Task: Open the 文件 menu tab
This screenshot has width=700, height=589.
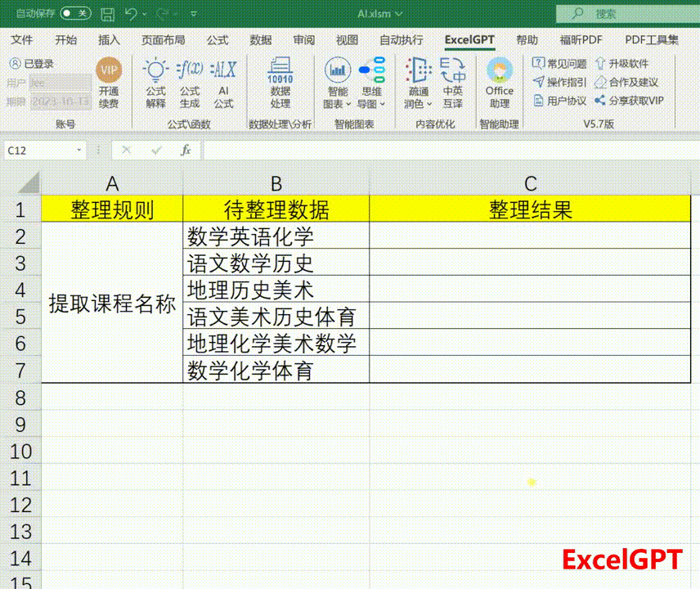Action: [22, 40]
